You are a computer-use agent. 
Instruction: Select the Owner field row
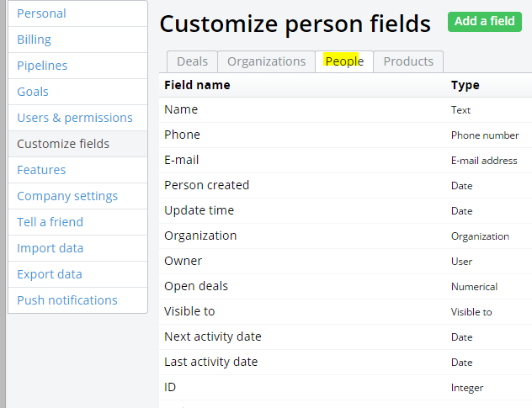[x=345, y=261]
